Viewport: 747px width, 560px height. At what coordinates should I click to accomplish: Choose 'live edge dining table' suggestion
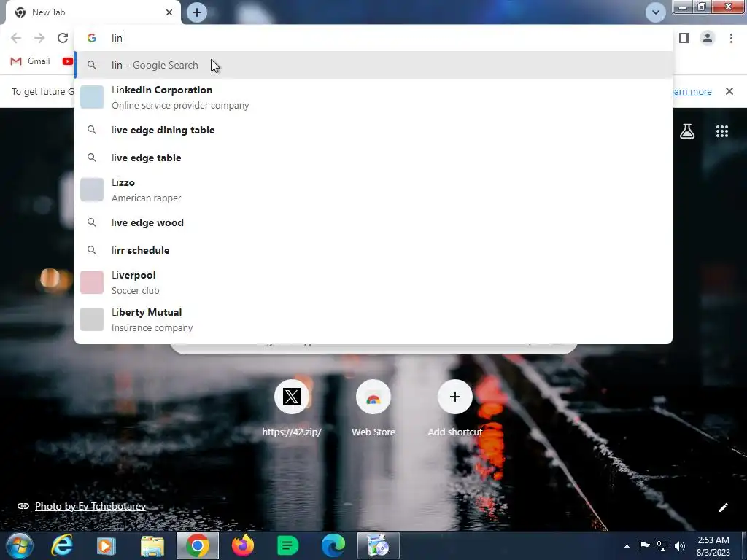click(373, 130)
